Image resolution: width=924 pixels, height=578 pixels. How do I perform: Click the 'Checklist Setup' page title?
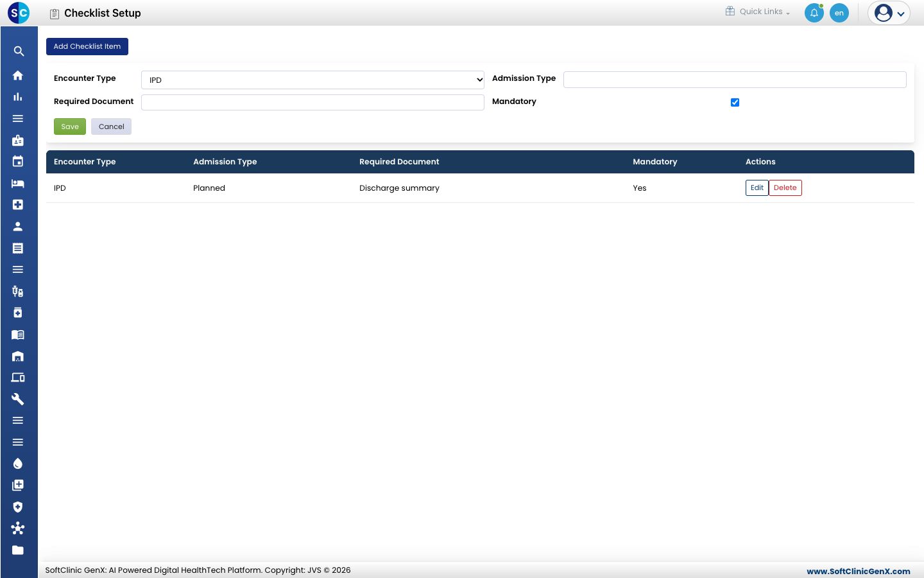(103, 13)
